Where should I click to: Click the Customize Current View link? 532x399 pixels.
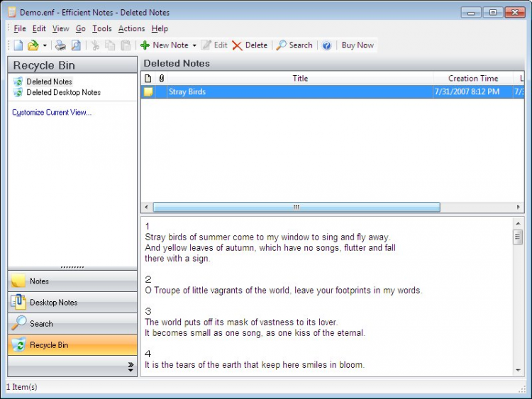(52, 112)
